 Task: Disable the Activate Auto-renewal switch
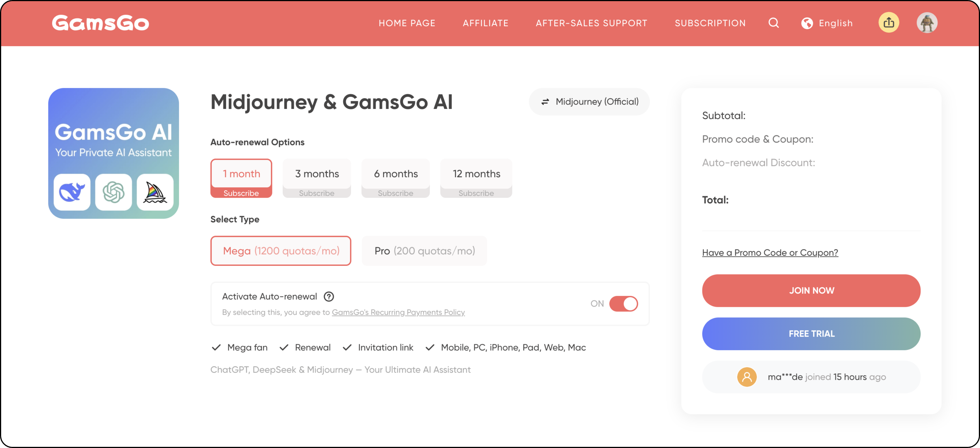tap(623, 303)
